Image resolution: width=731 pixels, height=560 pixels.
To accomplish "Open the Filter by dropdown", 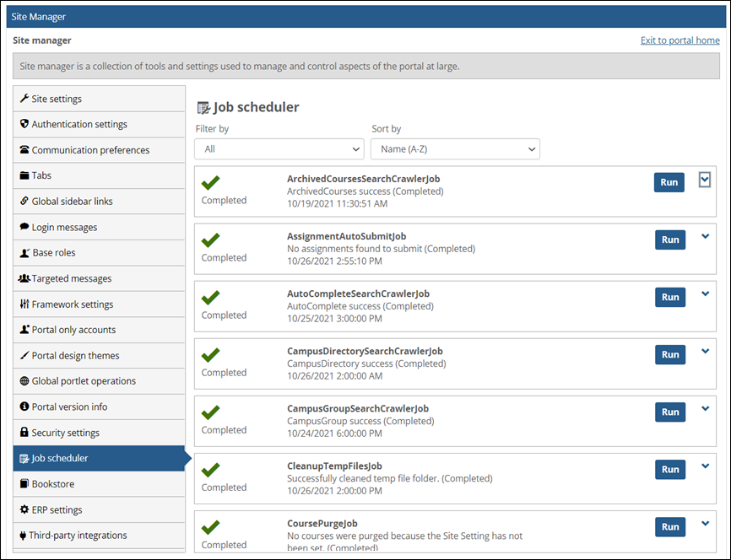I will click(x=279, y=148).
